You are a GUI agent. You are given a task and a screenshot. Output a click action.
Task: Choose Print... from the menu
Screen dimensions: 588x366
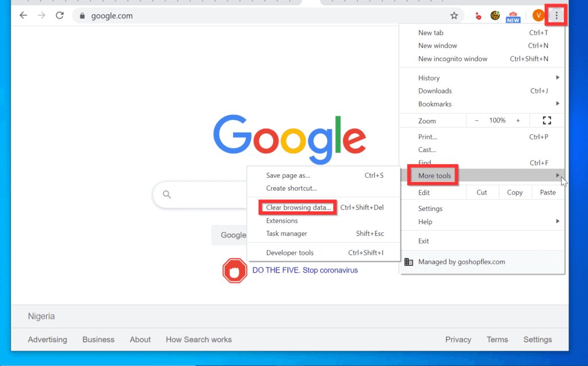coord(482,137)
